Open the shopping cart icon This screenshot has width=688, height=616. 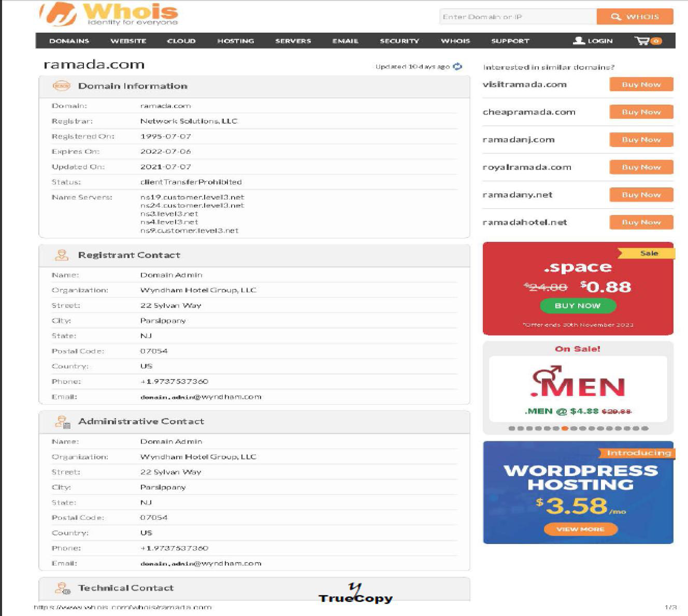pyautogui.click(x=641, y=40)
